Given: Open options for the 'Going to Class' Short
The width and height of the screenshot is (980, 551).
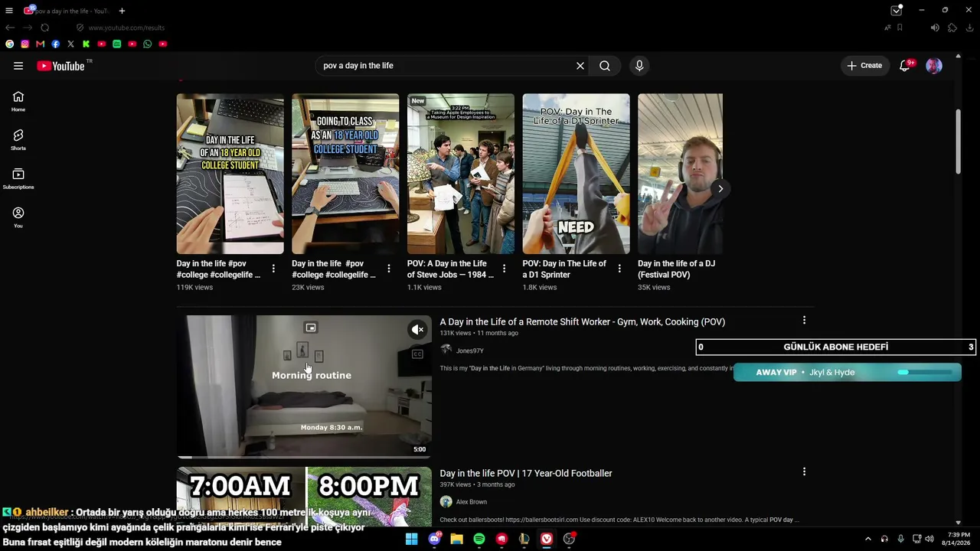Looking at the screenshot, I should coord(389,269).
